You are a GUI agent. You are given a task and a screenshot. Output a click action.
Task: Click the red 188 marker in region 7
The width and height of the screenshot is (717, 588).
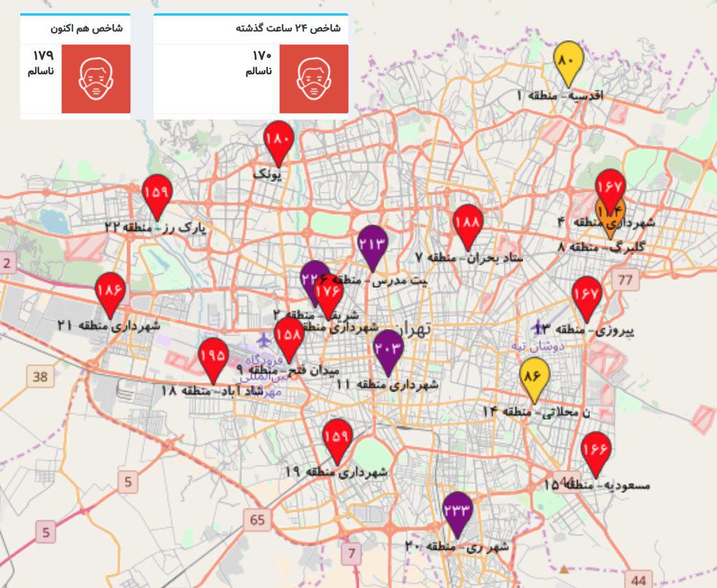[x=468, y=223]
